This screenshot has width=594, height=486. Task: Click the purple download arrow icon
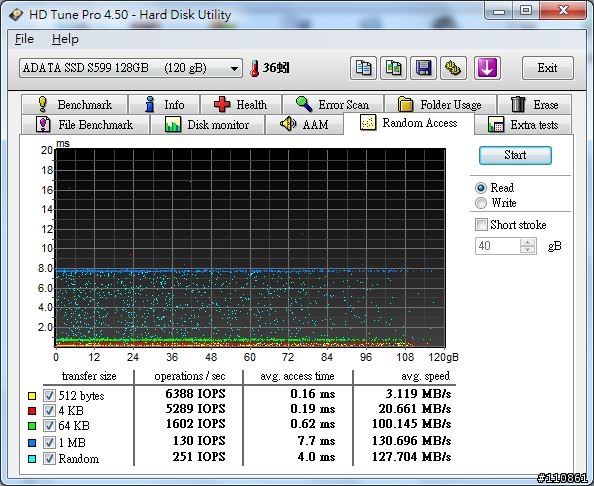coord(487,68)
